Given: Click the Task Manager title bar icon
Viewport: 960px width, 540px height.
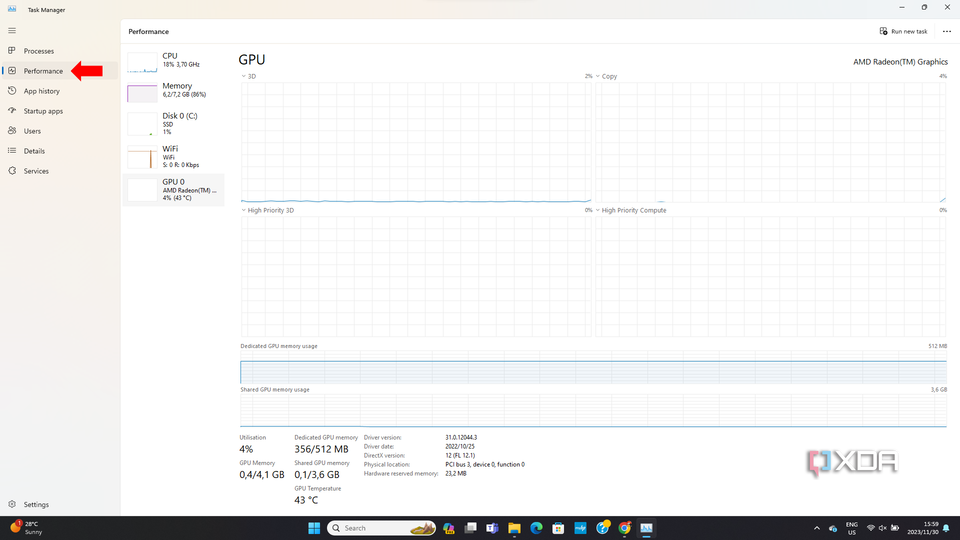Looking at the screenshot, I should click(12, 9).
